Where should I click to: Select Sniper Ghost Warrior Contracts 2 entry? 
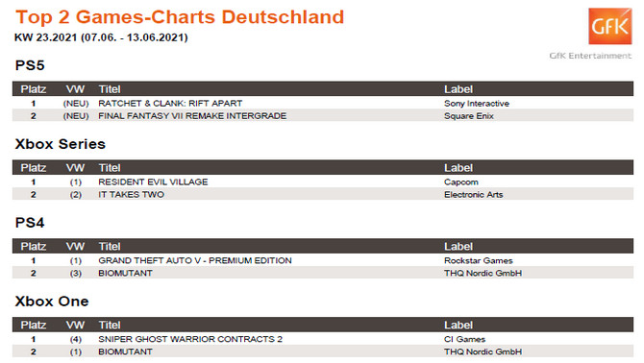pyautogui.click(x=190, y=339)
